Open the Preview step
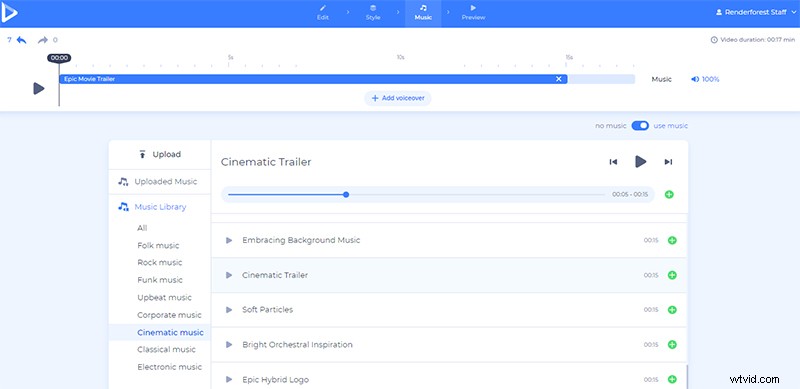 (473, 13)
